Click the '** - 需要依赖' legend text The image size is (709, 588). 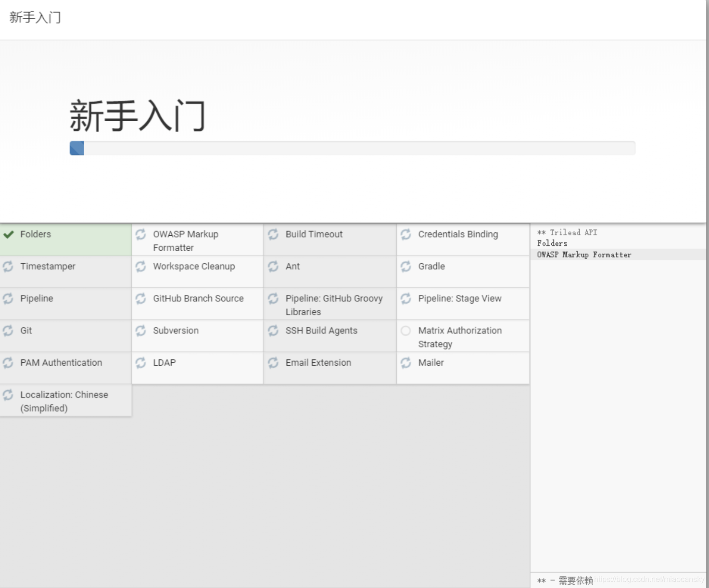[565, 581]
